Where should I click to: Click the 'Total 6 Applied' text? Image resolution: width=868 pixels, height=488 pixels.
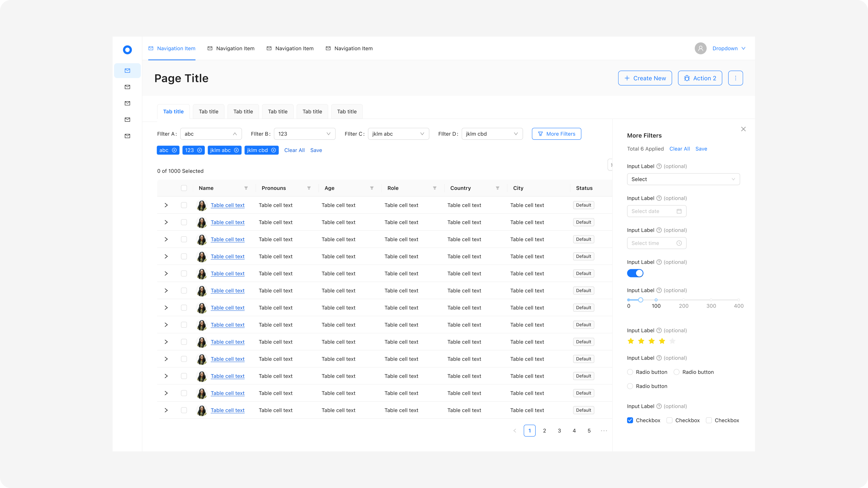[x=645, y=149]
